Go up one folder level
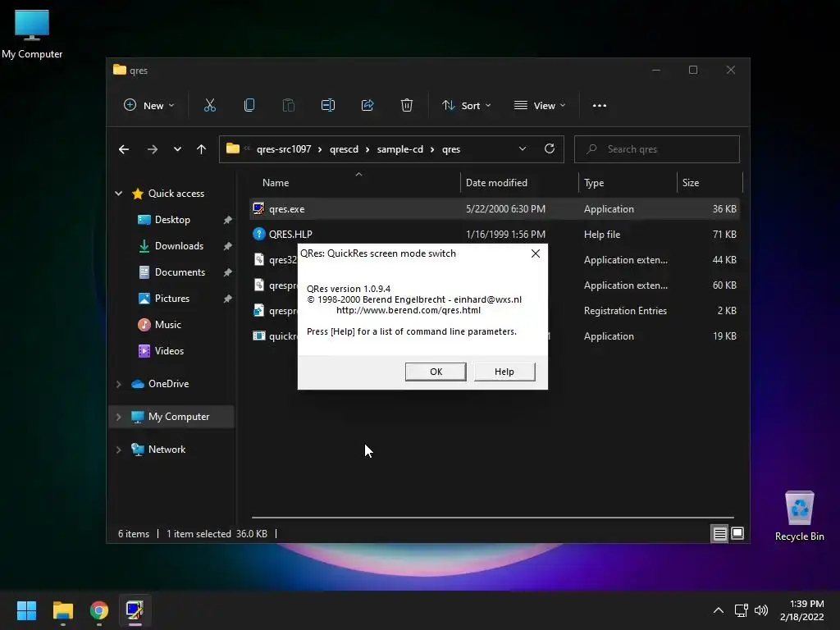 202,149
